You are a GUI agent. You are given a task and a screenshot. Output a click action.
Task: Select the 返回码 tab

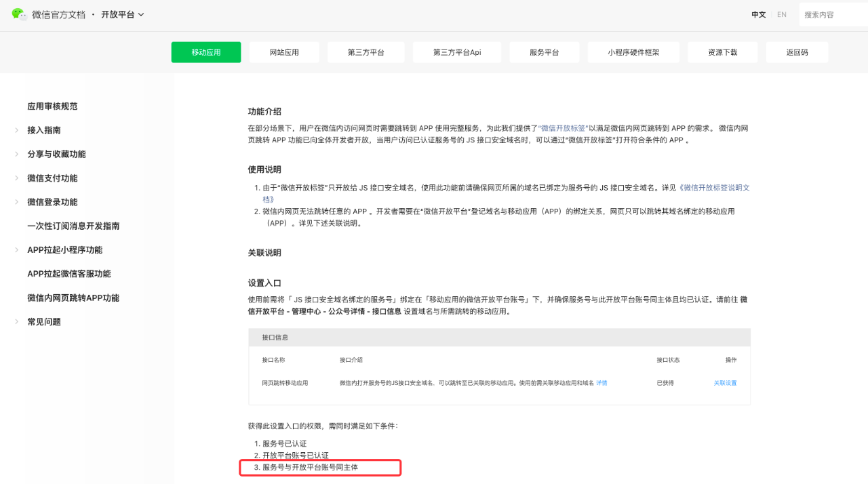pyautogui.click(x=797, y=52)
